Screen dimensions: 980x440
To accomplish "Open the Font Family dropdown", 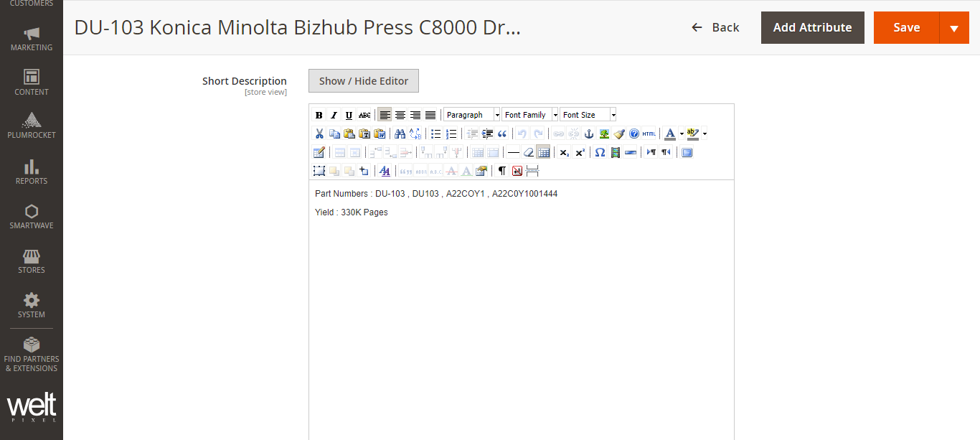I will pyautogui.click(x=530, y=115).
